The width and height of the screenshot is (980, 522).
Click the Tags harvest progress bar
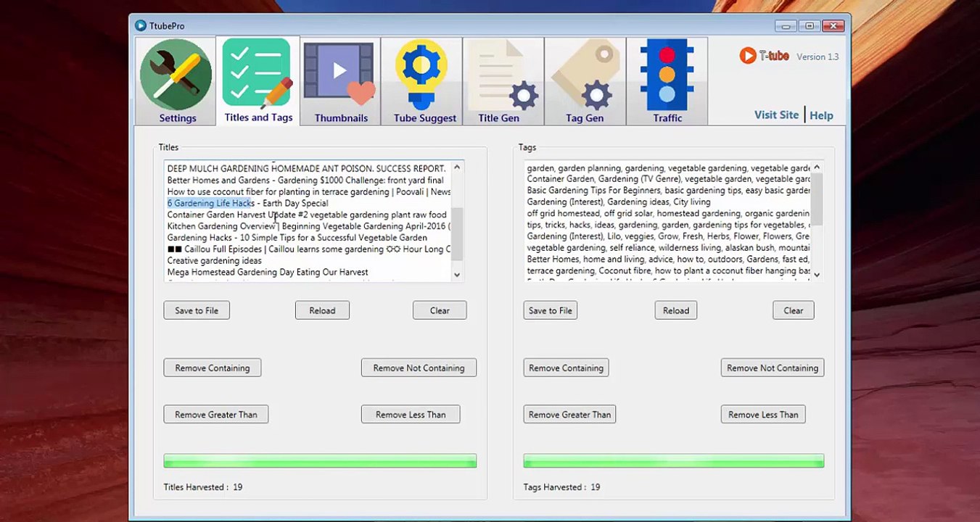point(674,461)
